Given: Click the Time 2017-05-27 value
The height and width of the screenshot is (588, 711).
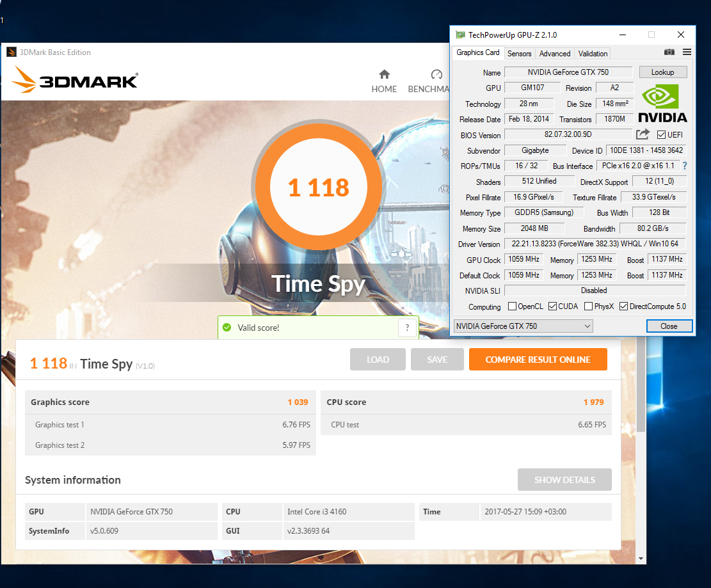Looking at the screenshot, I should click(x=546, y=511).
